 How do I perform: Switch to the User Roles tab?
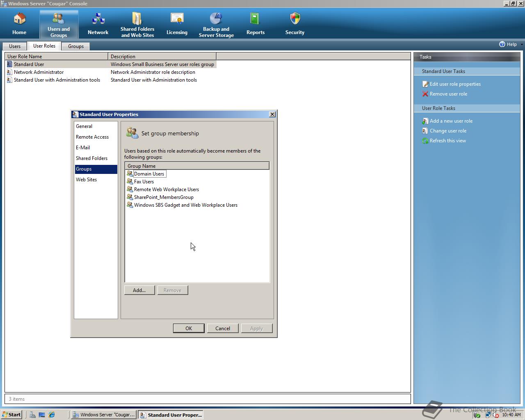tap(44, 46)
